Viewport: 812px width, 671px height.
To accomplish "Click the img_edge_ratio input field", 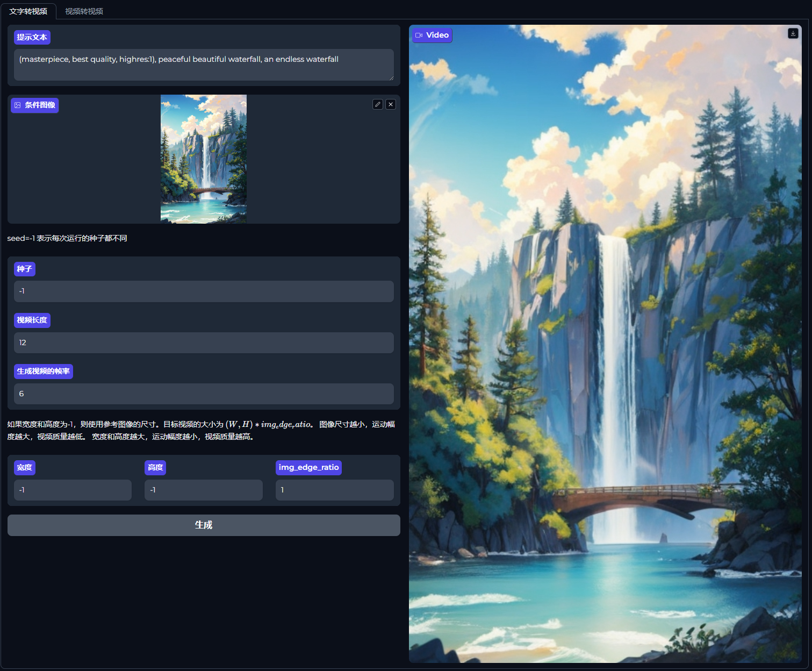I will coord(335,490).
